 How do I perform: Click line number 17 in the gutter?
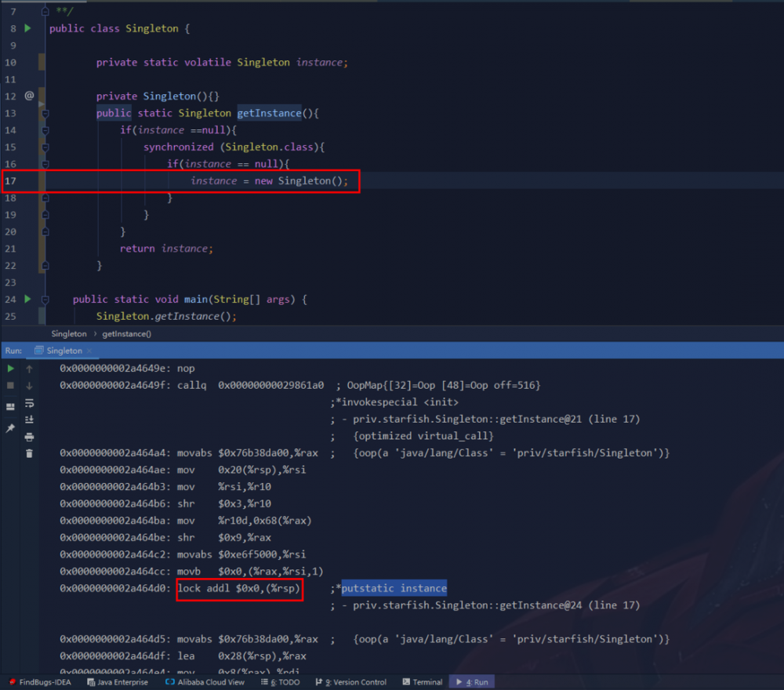10,181
